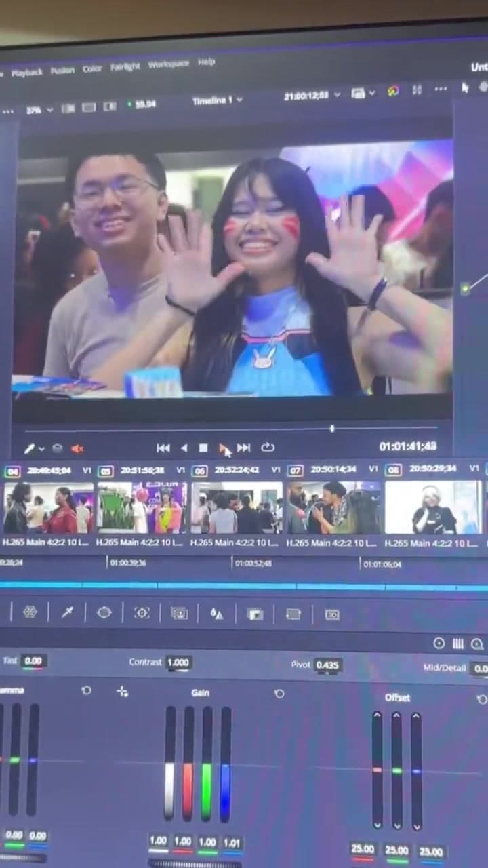488x868 pixels.
Task: Click the layer overlay icon below viewer
Action: coord(58,448)
